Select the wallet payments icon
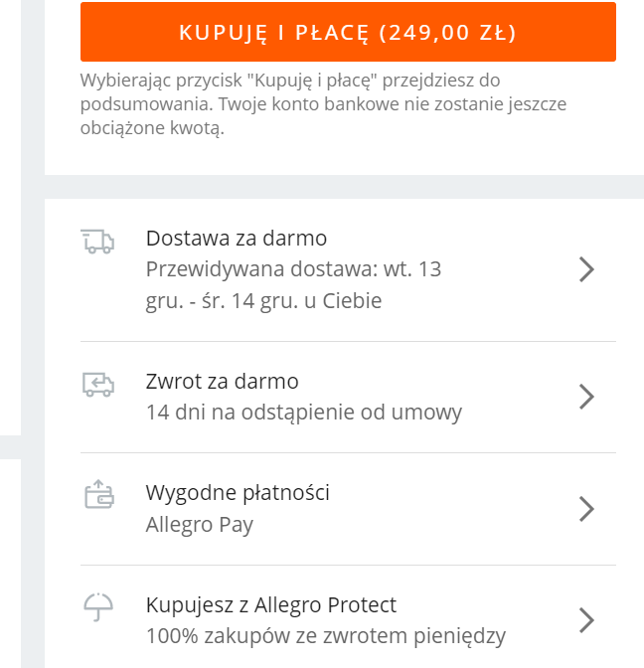Viewport: 644px width, 668px height. click(x=98, y=494)
